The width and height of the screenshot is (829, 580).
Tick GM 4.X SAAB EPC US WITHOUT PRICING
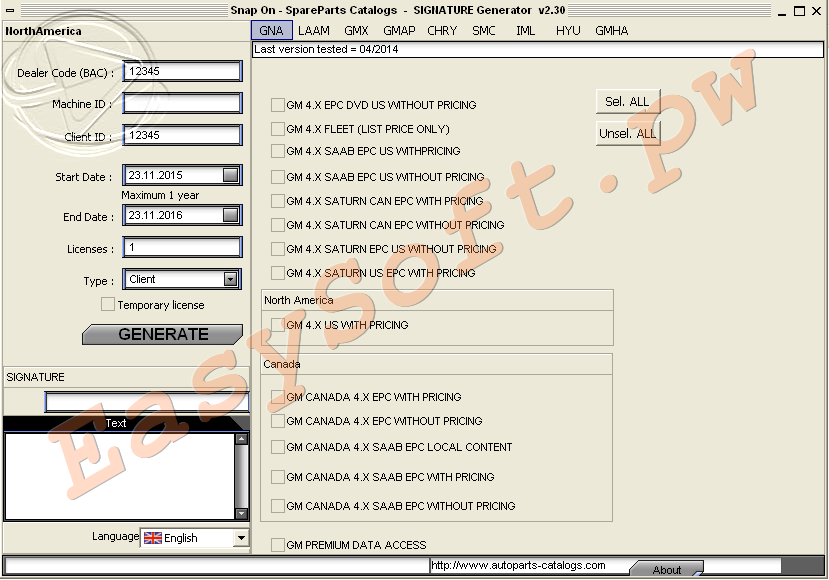278,177
